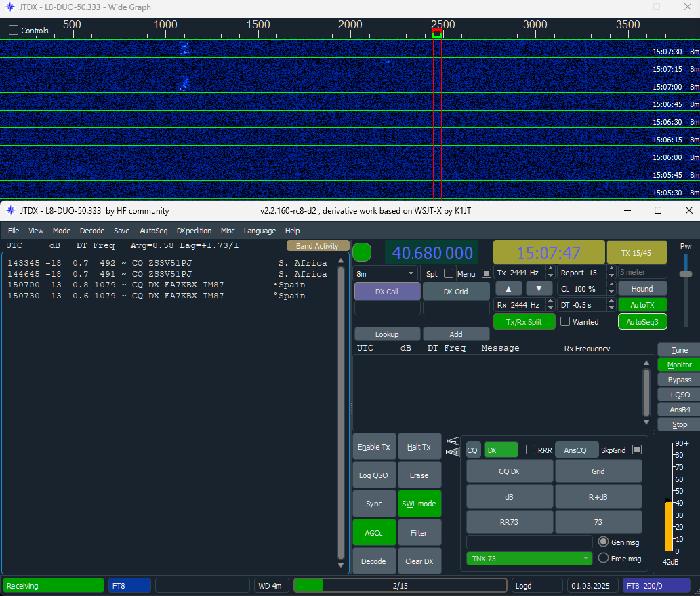
Task: Click the DX Call button
Action: (x=387, y=292)
